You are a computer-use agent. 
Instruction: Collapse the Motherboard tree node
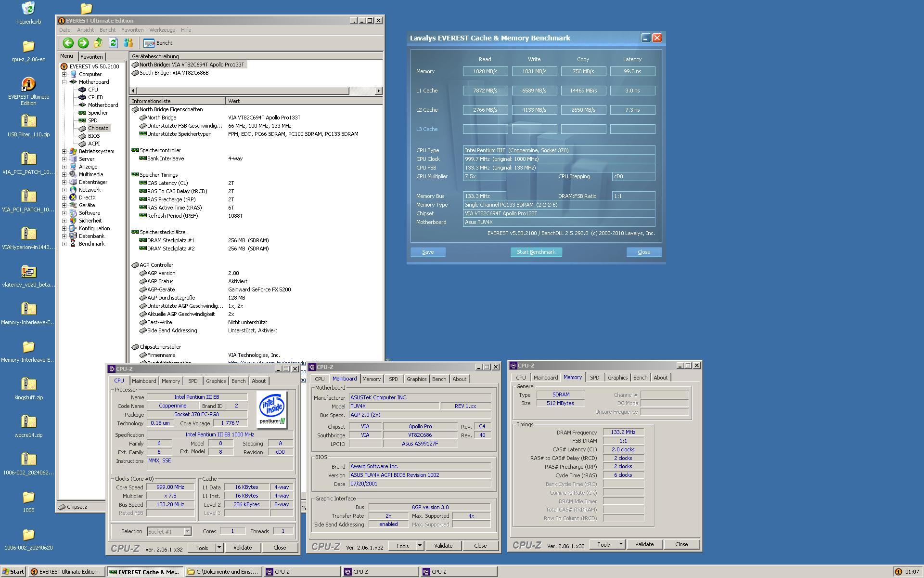click(x=64, y=82)
